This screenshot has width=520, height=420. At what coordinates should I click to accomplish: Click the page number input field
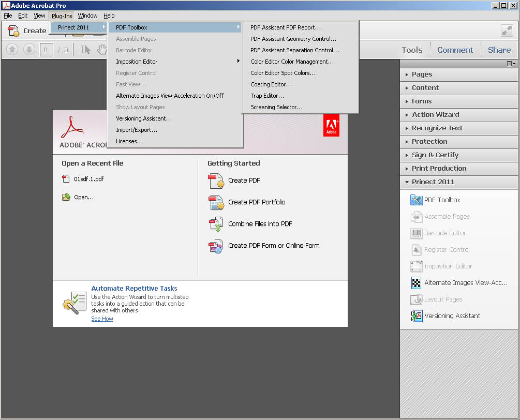click(x=46, y=50)
